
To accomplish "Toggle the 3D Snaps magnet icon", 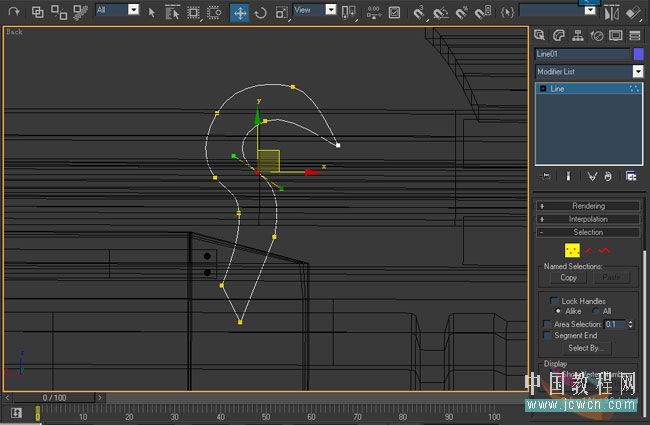I will pyautogui.click(x=419, y=13).
